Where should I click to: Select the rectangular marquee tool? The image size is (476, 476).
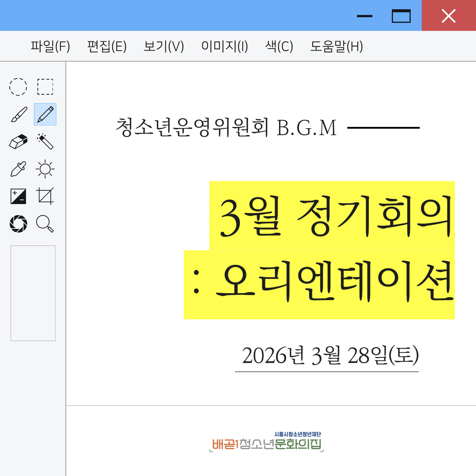click(45, 87)
